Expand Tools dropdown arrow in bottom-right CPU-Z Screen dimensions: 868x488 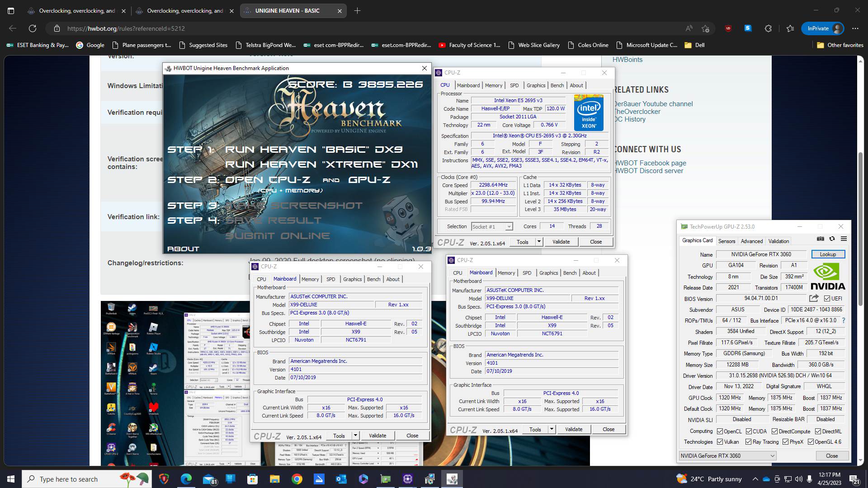click(552, 429)
